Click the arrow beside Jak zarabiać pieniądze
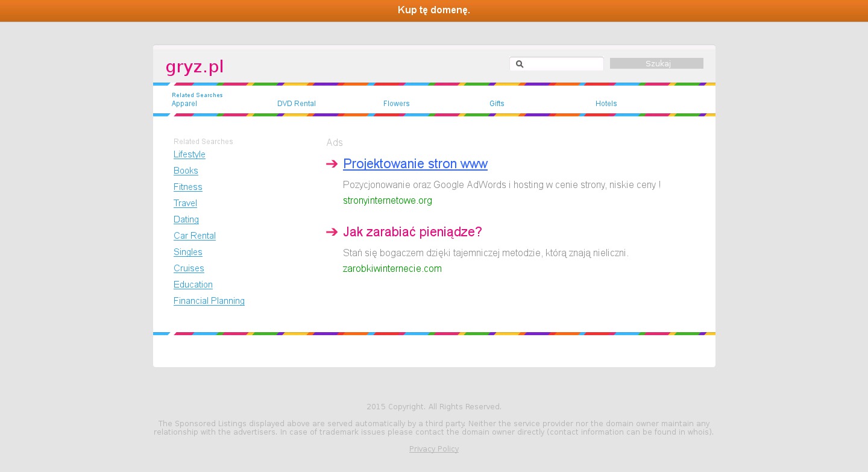 click(332, 232)
